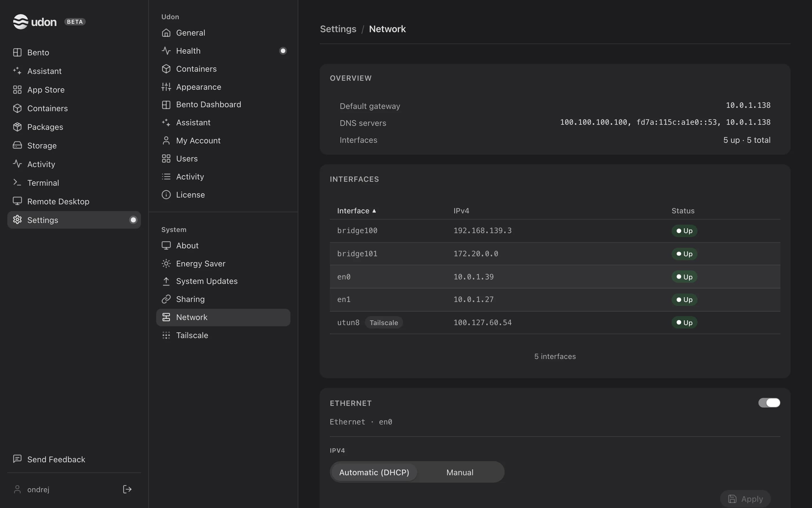Click the Containers cube icon in main sidebar
This screenshot has width=812, height=508.
17,108
